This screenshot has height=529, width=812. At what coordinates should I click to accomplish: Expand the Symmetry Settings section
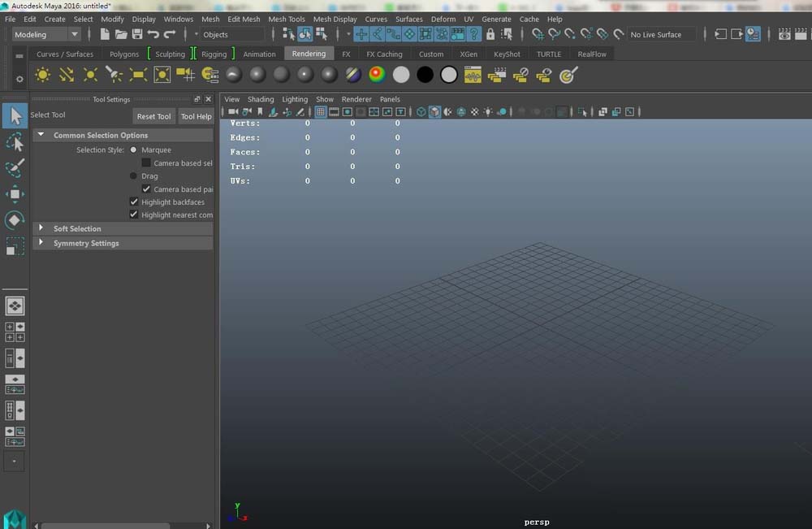click(x=41, y=242)
